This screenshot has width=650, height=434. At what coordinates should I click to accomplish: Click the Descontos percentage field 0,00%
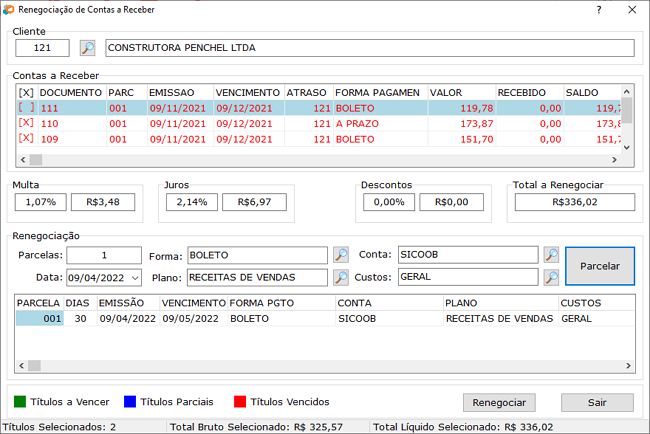point(389,202)
